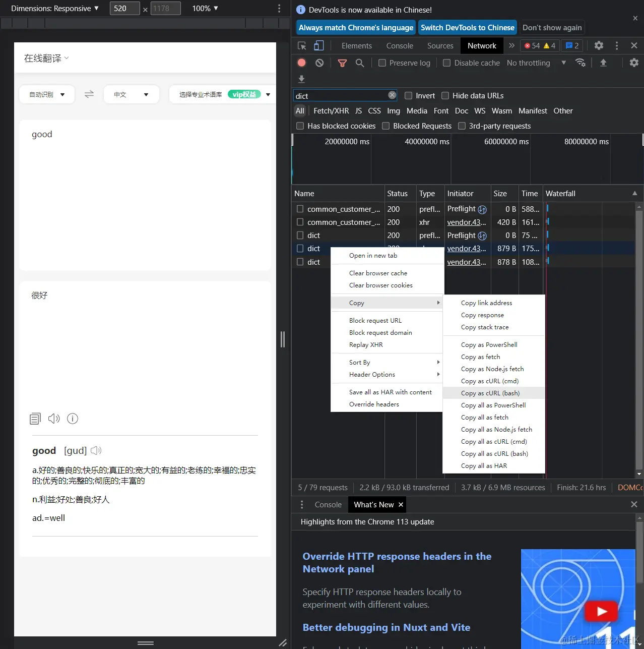This screenshot has width=644, height=649.
Task: Play translation audio speaker icon
Action: (54, 419)
